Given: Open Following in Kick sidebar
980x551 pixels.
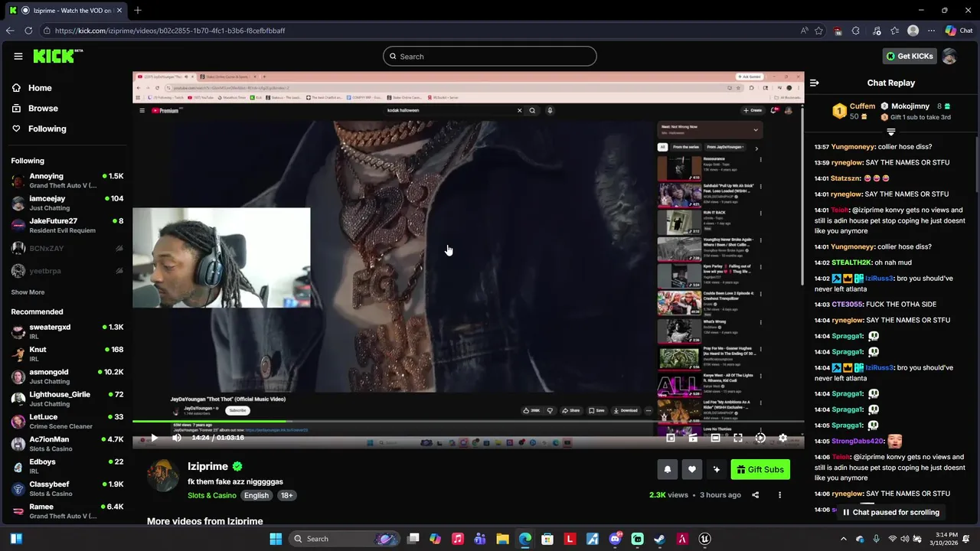Looking at the screenshot, I should click(x=38, y=129).
